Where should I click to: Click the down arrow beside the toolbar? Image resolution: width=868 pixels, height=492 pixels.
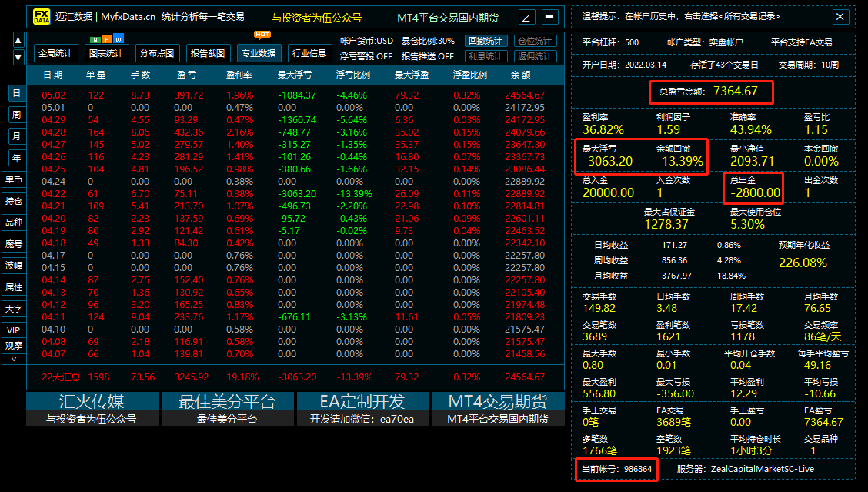click(x=18, y=57)
